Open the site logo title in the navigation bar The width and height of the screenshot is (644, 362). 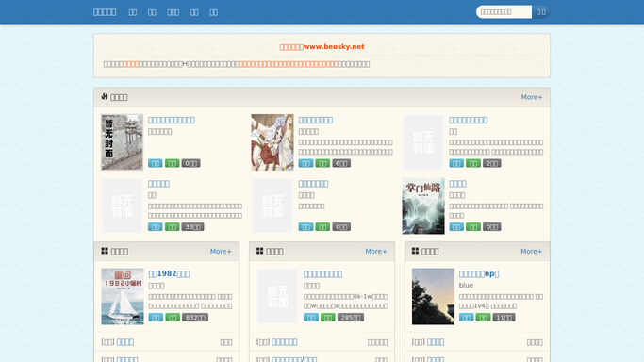[x=105, y=12]
